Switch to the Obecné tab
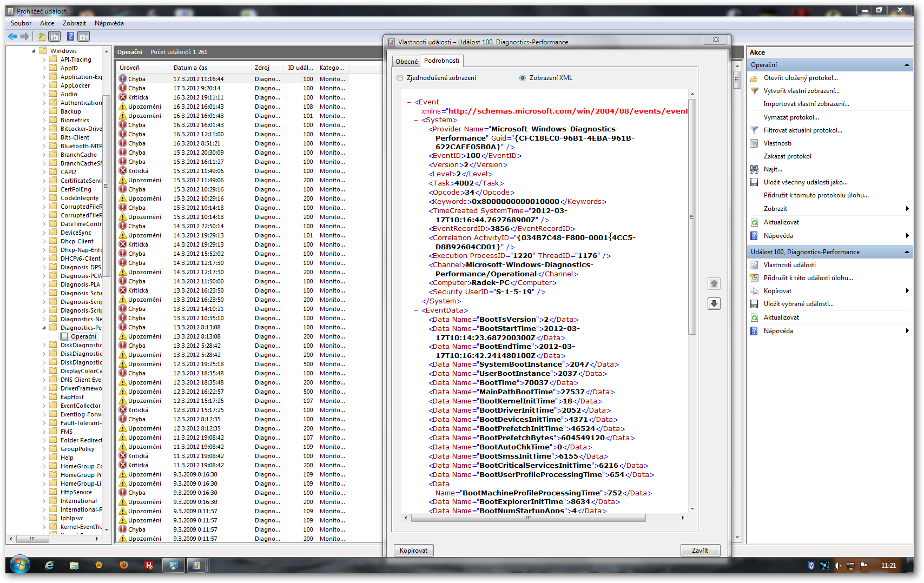This screenshot has height=583, width=924. pos(406,62)
